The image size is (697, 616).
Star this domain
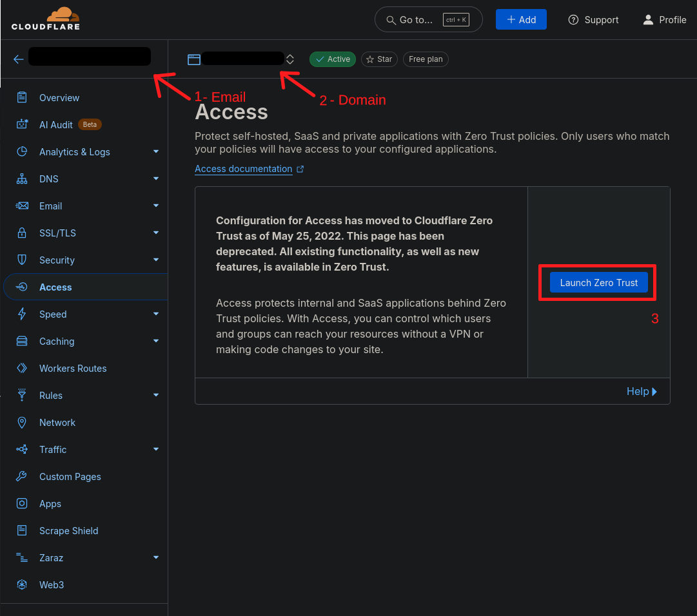(x=379, y=59)
